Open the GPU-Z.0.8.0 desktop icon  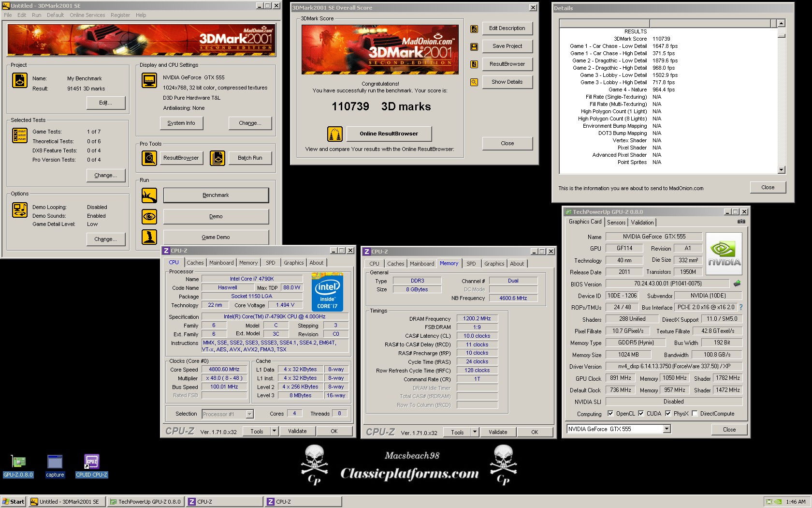[x=18, y=466]
